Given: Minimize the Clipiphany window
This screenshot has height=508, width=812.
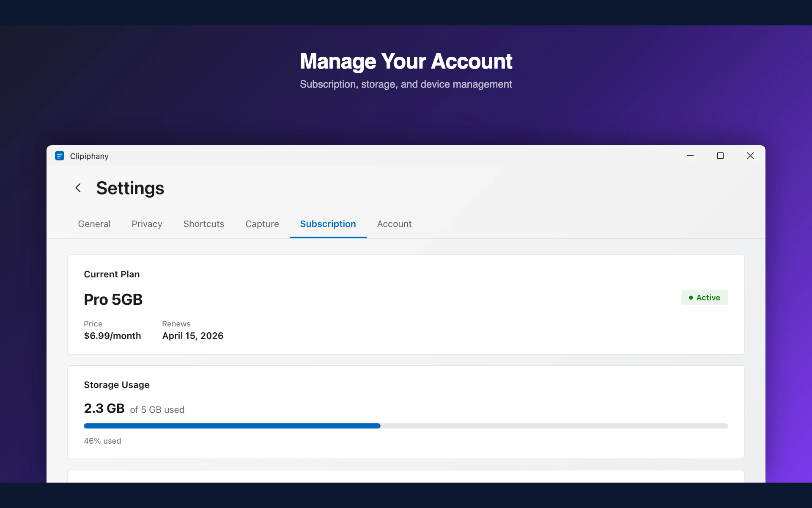Looking at the screenshot, I should (x=690, y=156).
